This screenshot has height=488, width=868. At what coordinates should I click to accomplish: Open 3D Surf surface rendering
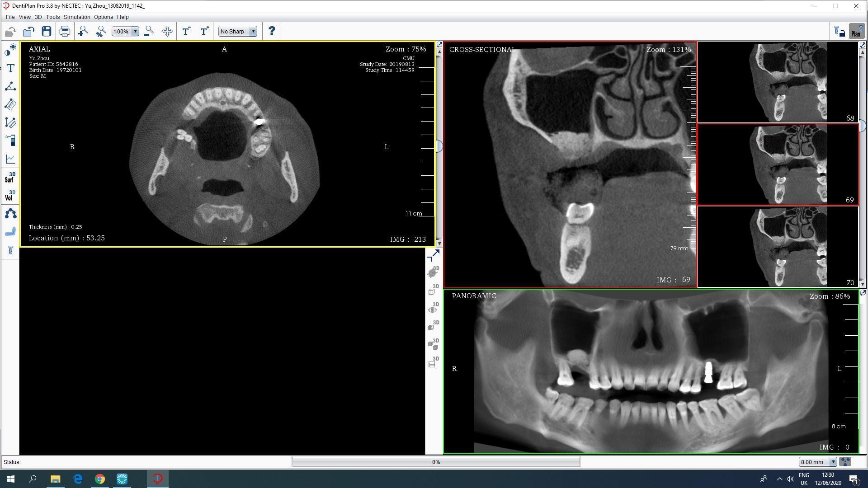coord(10,177)
